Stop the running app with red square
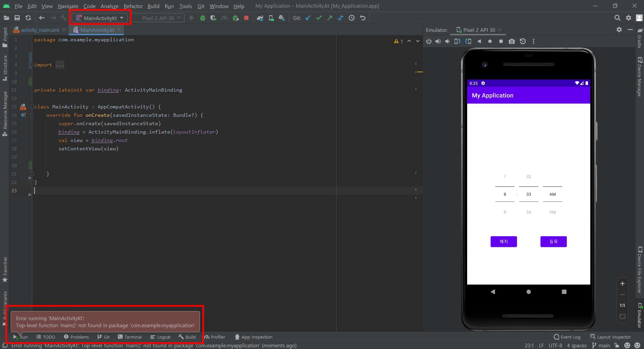Image resolution: width=644 pixels, height=349 pixels. [x=246, y=18]
